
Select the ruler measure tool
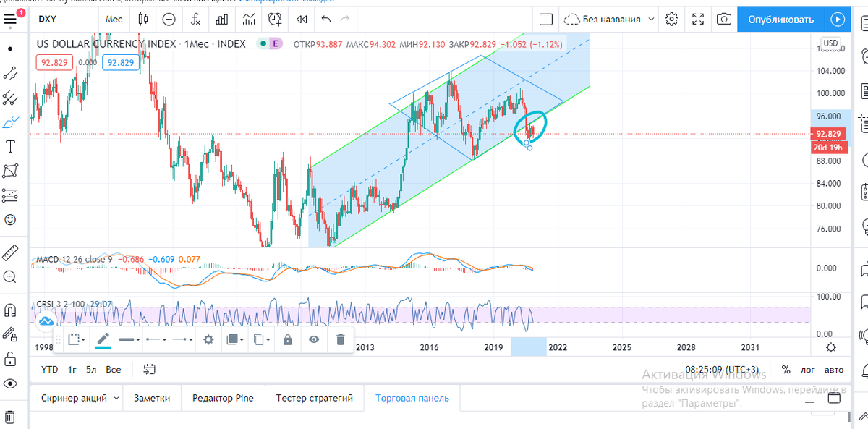(10, 252)
